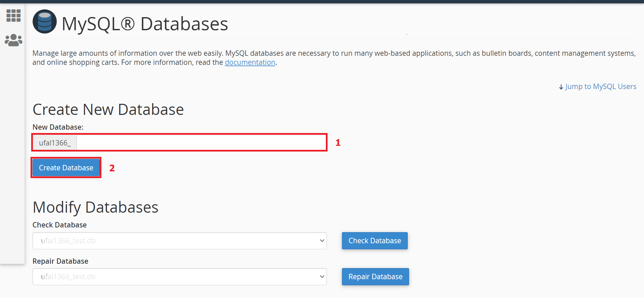Click the ufal1366_ prefix label
This screenshot has height=298, width=644.
click(55, 143)
